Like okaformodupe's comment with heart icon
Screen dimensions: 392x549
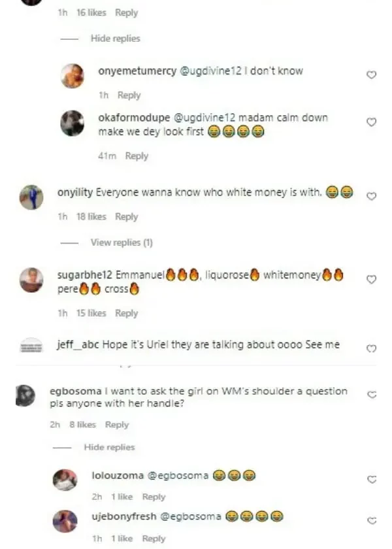(x=371, y=122)
